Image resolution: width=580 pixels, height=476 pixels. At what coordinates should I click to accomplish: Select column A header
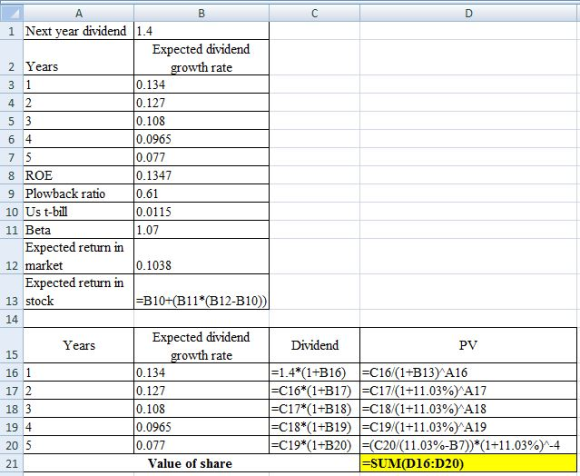click(x=79, y=13)
